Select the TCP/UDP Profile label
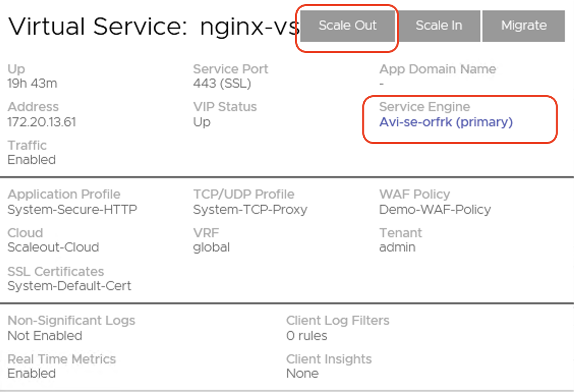 pos(244,194)
